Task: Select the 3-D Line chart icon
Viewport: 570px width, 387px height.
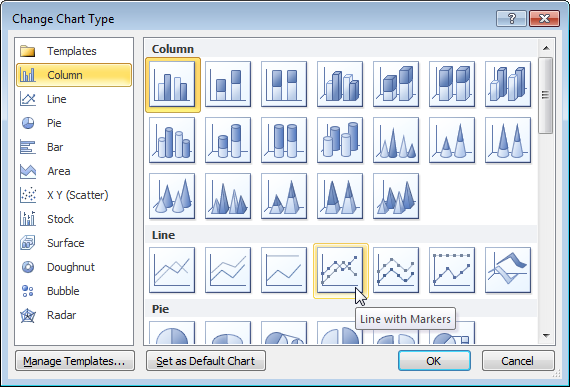Action: pyautogui.click(x=508, y=270)
